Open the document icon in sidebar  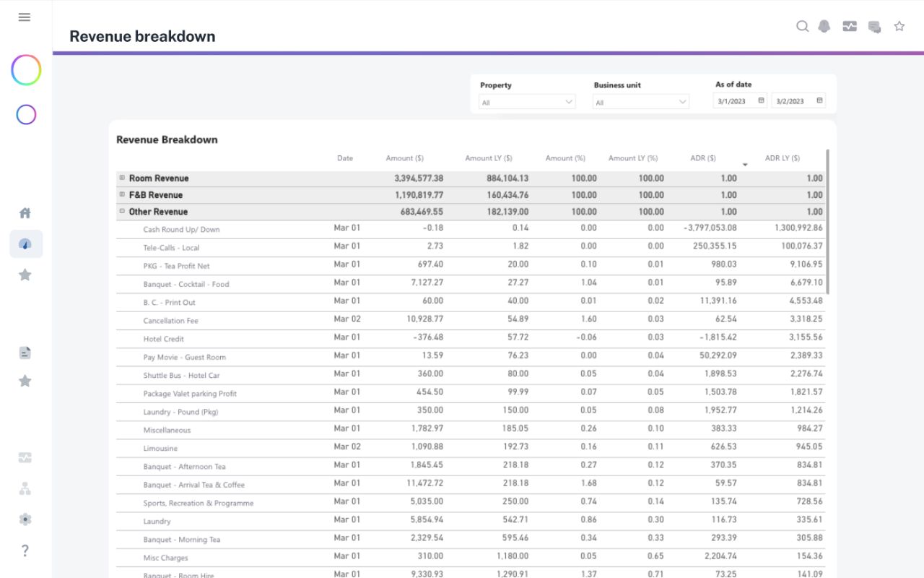pyautogui.click(x=25, y=353)
